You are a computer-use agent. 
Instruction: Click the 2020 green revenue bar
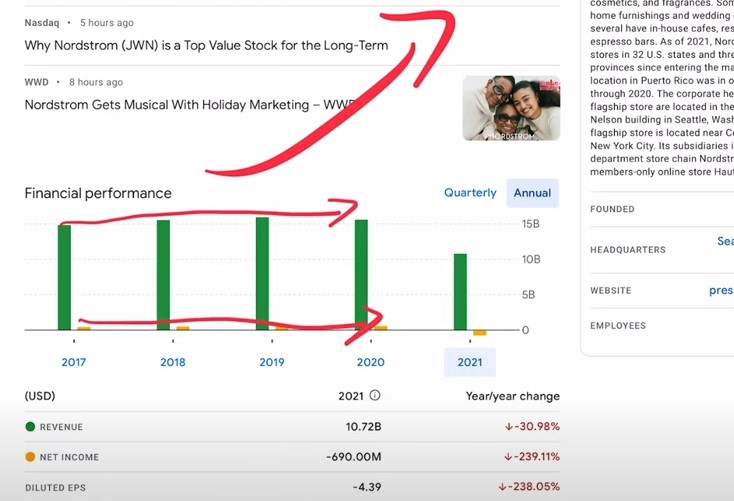click(361, 275)
